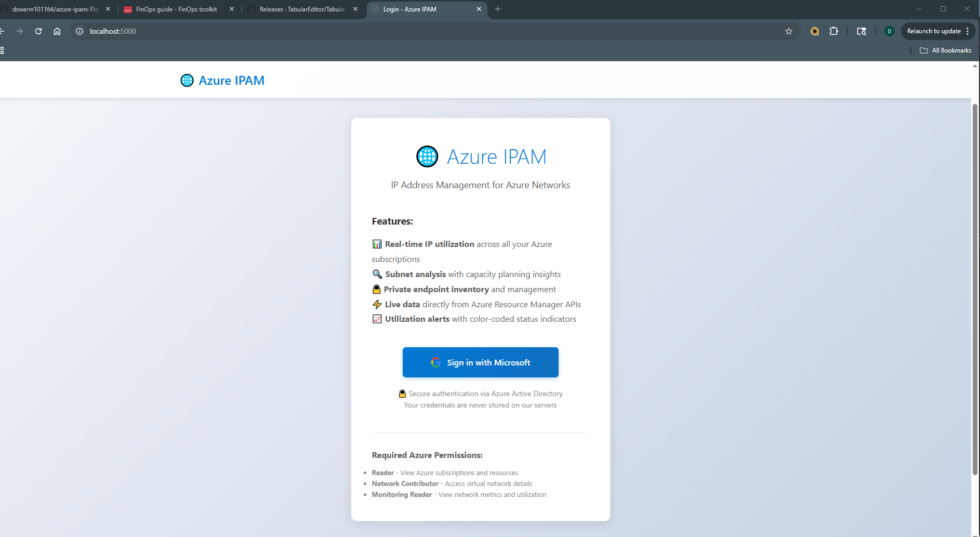
Task: Open the browser three-dot menu
Action: tap(968, 31)
